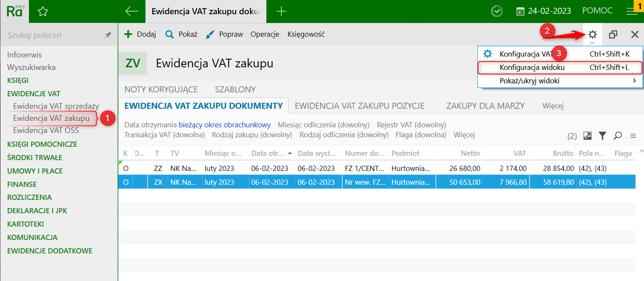Click the Popraw brush icon
This screenshot has width=644, height=281.
point(210,35)
